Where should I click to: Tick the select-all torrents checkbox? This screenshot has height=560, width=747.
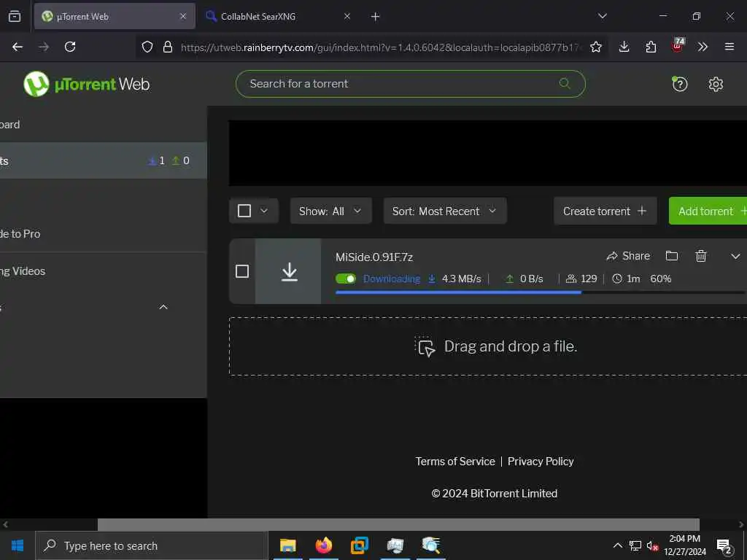[244, 211]
